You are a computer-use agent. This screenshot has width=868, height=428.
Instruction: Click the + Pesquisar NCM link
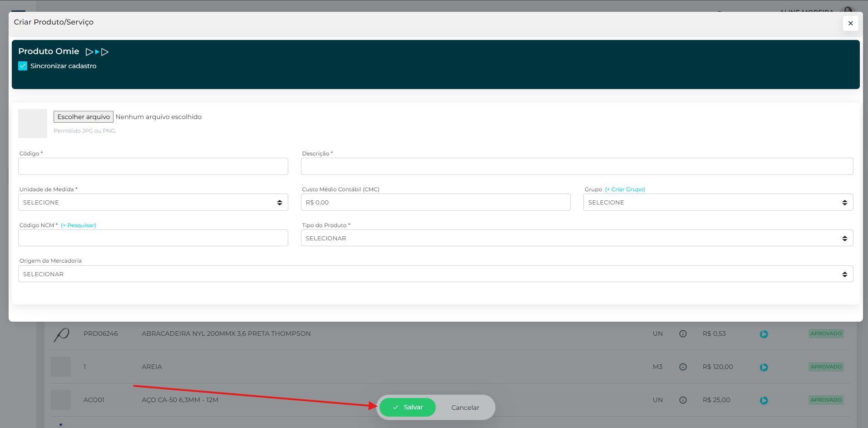(79, 225)
